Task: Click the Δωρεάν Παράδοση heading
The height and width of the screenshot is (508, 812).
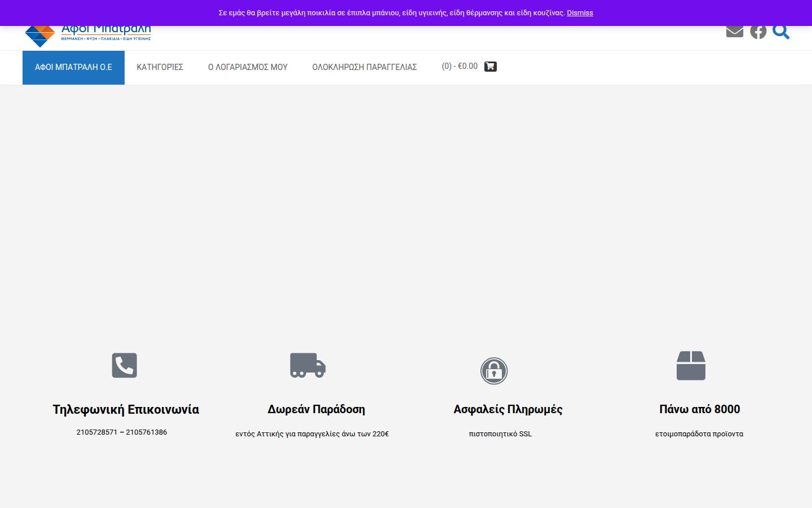Action: [316, 410]
